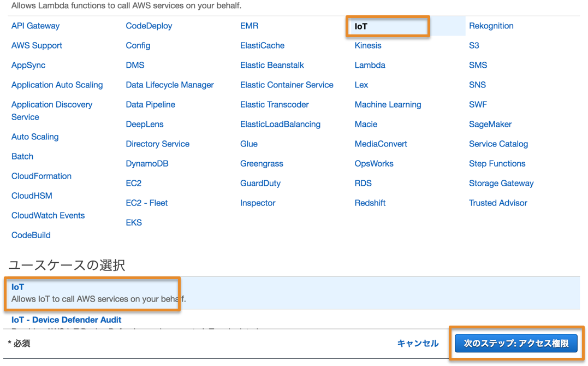Select ElastiCache service
588x366 pixels.
262,45
